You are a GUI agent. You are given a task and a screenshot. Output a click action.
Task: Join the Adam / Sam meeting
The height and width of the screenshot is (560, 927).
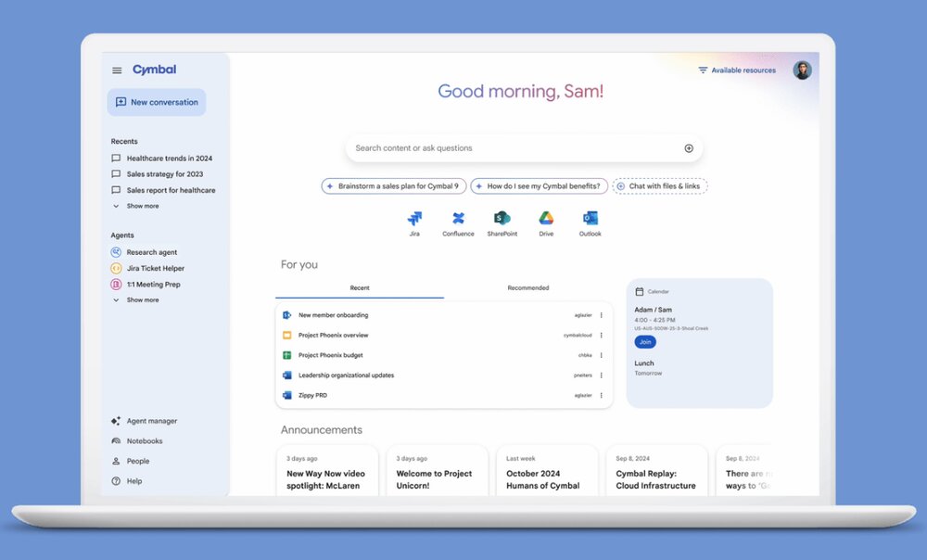click(x=644, y=341)
